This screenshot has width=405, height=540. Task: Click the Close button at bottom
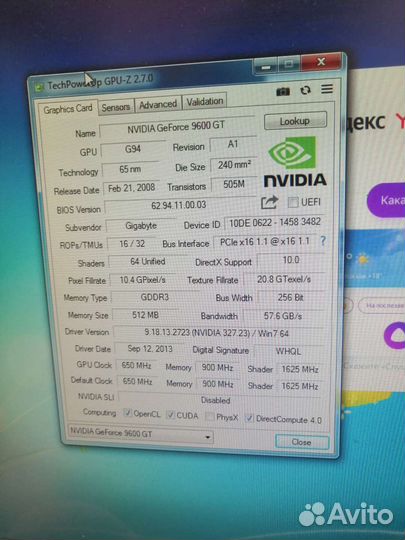click(x=302, y=442)
